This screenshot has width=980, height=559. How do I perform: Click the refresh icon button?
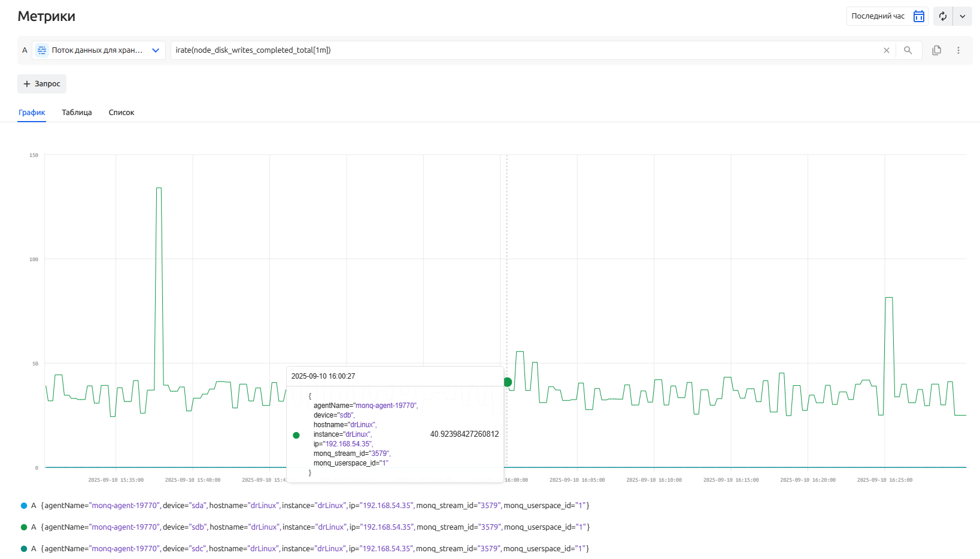click(x=943, y=16)
